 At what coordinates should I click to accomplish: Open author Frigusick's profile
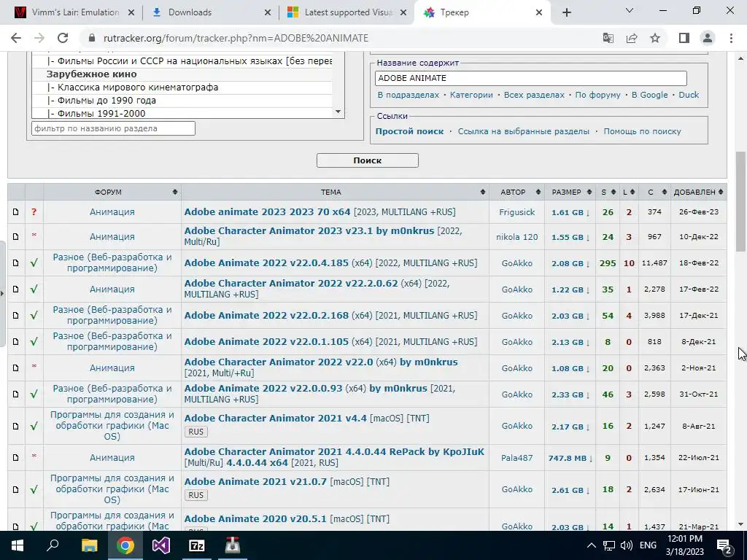[x=517, y=212]
